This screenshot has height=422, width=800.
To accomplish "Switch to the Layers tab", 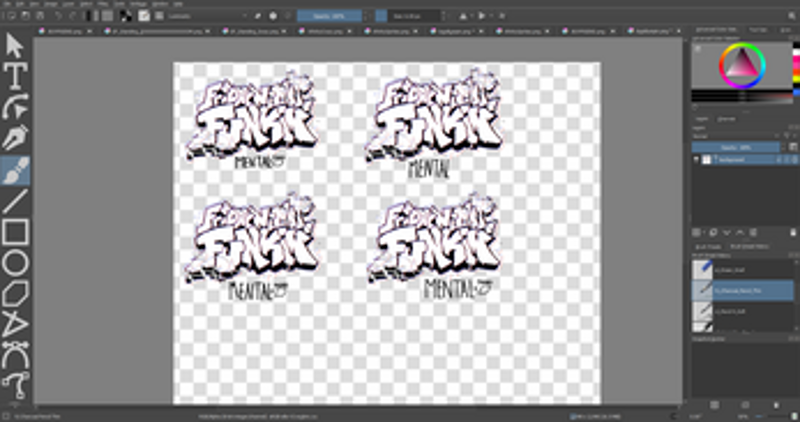I will pyautogui.click(x=702, y=119).
